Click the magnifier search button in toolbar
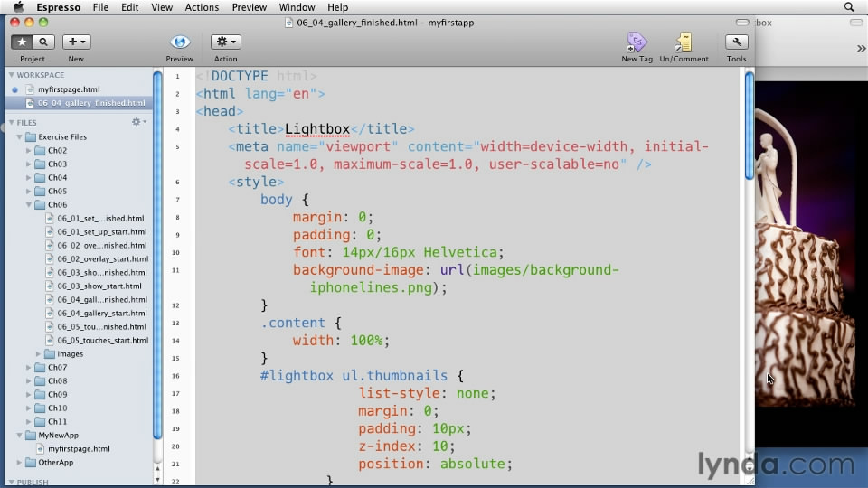 [43, 42]
